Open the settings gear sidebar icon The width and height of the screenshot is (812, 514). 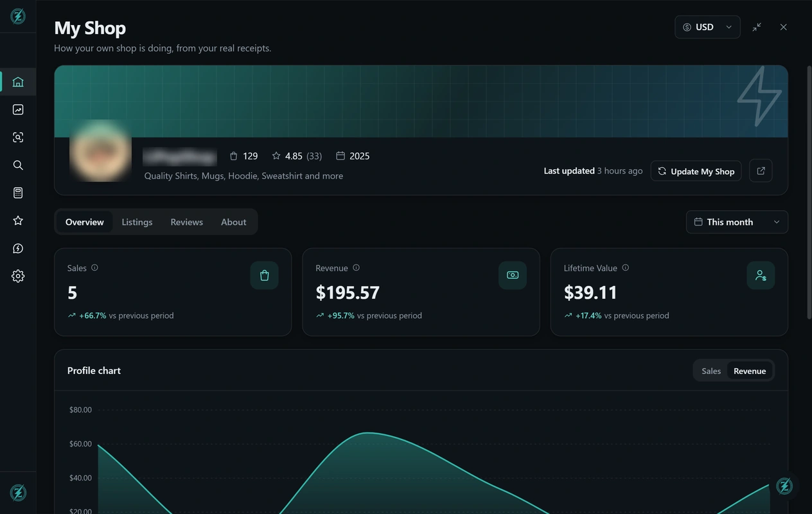pos(18,276)
